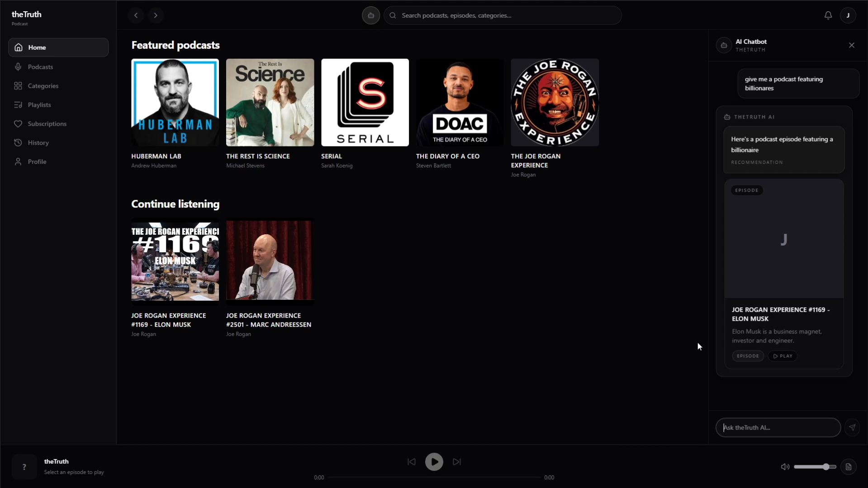Click the #2501 Marc Andreessen episode title

(x=269, y=320)
